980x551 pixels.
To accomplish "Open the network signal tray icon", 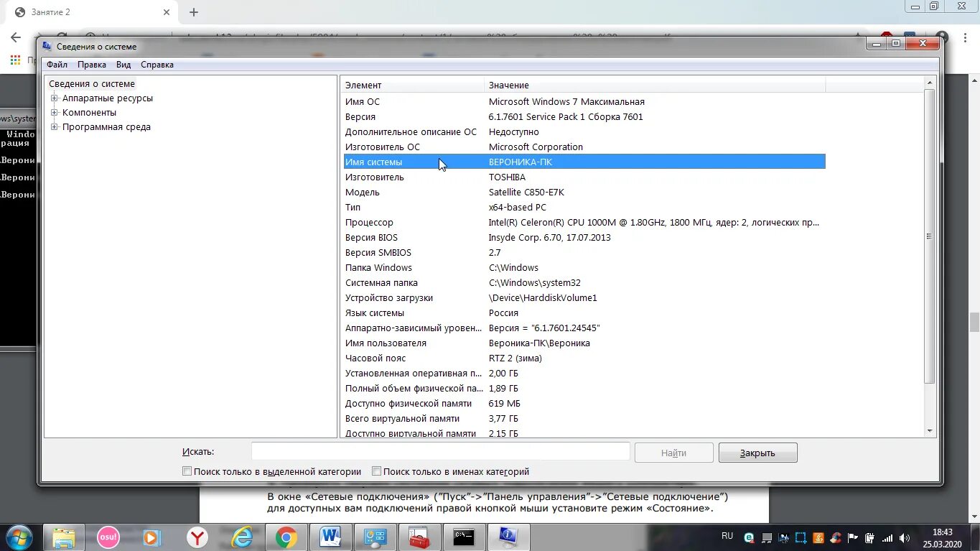I will pos(887,538).
